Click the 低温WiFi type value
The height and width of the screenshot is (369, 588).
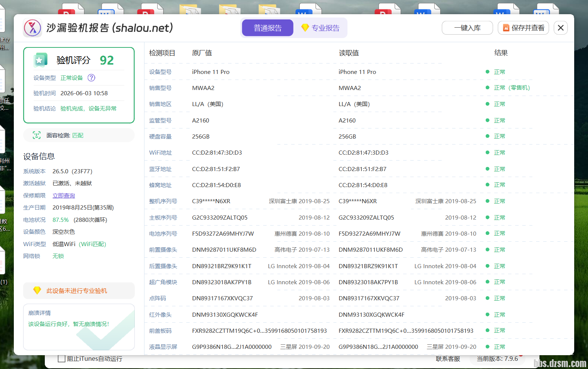coord(64,244)
